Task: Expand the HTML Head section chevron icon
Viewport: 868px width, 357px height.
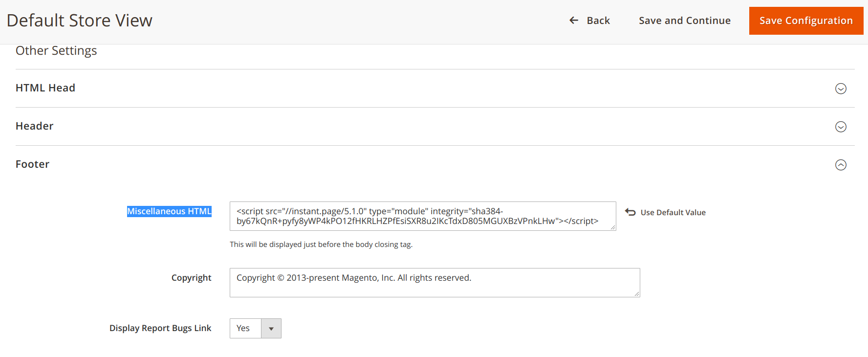Action: (x=841, y=89)
